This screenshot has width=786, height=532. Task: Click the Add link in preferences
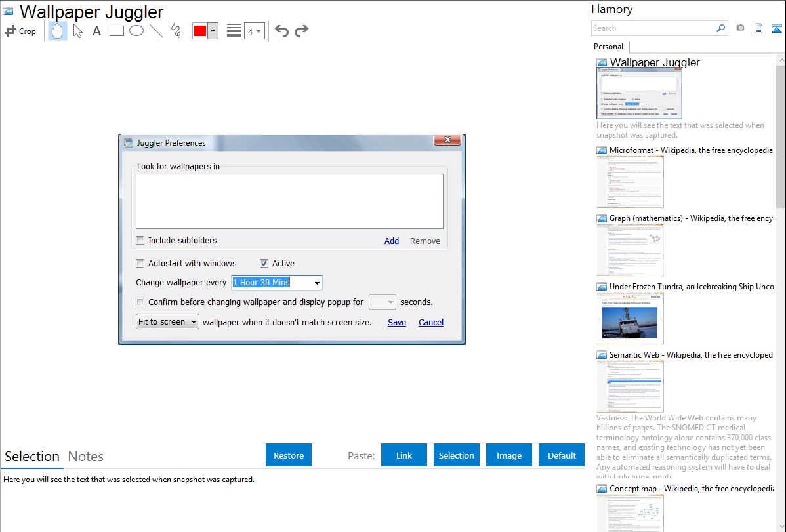[x=392, y=241]
